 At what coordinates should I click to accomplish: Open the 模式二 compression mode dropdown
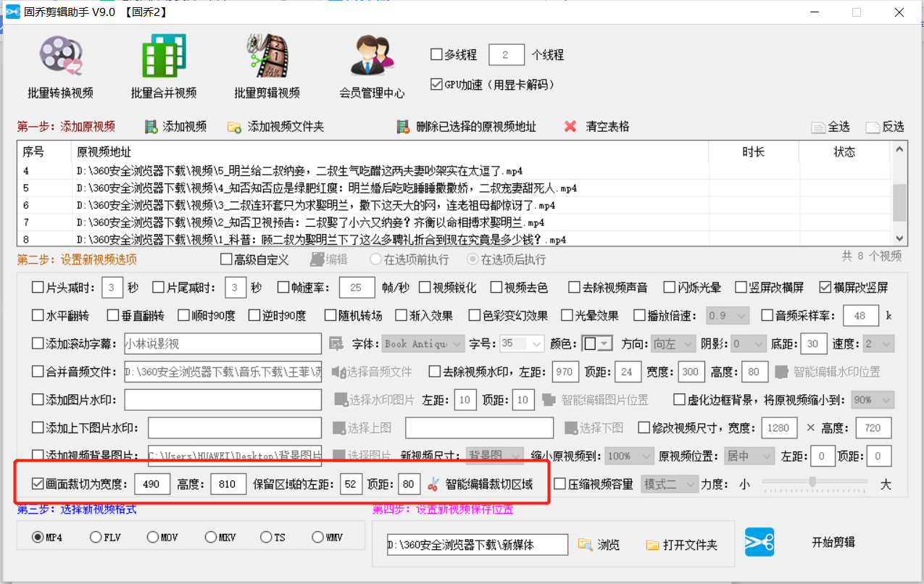(670, 484)
